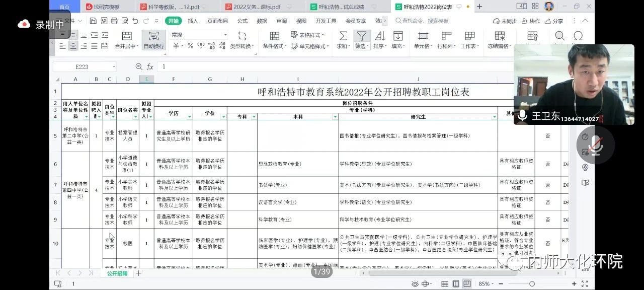
Task: Switch to the 插入 ribbon tab
Action: click(193, 21)
